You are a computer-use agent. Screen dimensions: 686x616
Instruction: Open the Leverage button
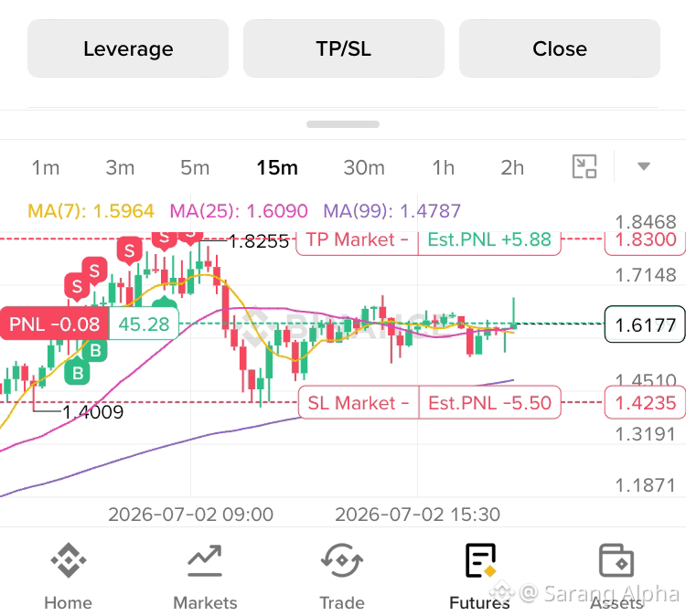128,48
